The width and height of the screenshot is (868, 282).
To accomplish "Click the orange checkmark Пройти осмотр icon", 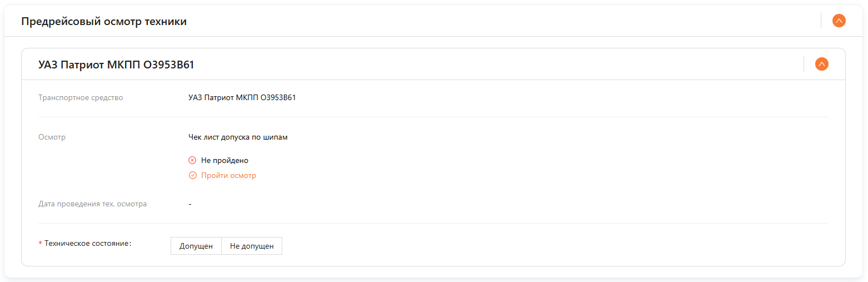I will point(193,175).
